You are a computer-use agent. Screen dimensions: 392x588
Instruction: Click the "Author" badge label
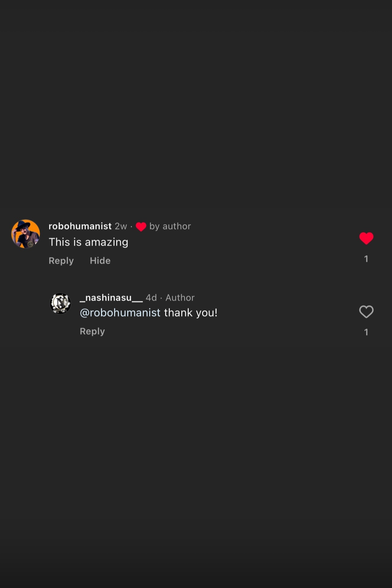(180, 298)
